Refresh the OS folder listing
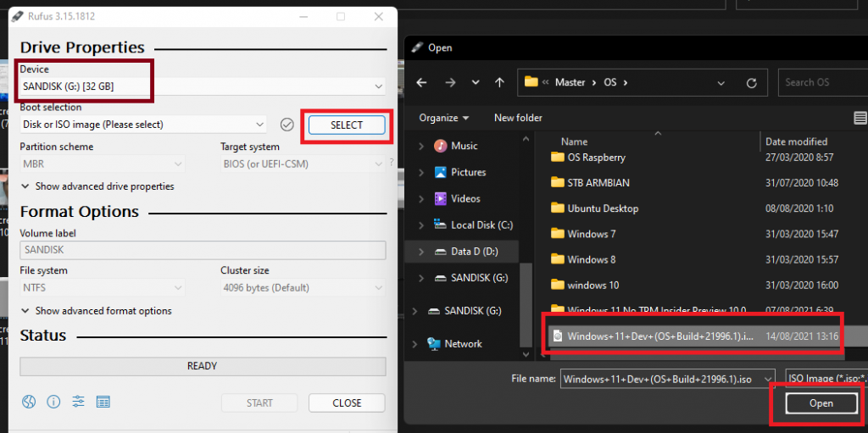This screenshot has width=868, height=433. pos(751,83)
